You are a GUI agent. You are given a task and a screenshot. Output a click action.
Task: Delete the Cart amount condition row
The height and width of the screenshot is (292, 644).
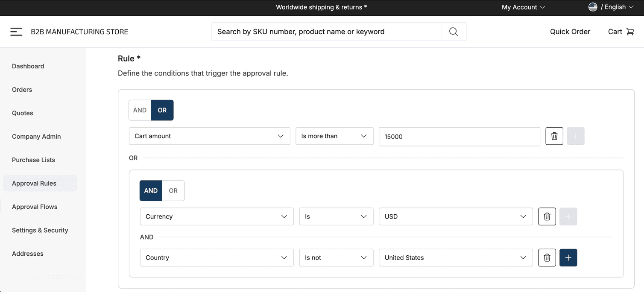pyautogui.click(x=554, y=136)
